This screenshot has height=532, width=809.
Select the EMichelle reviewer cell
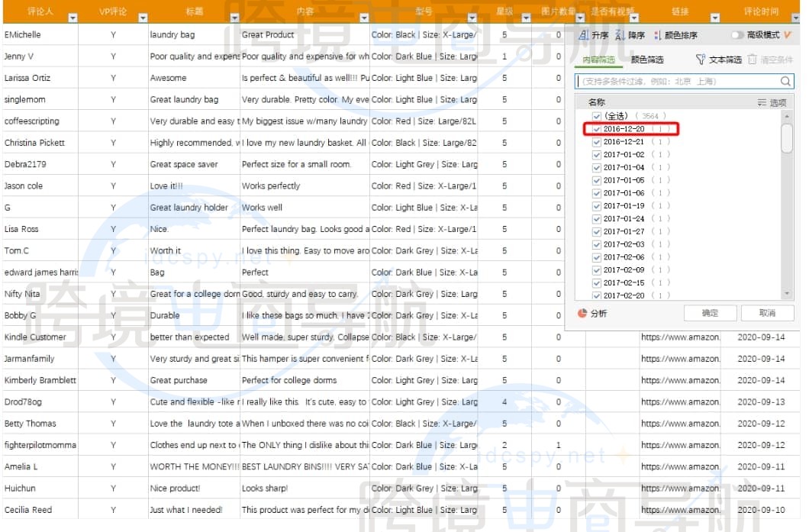coord(40,34)
